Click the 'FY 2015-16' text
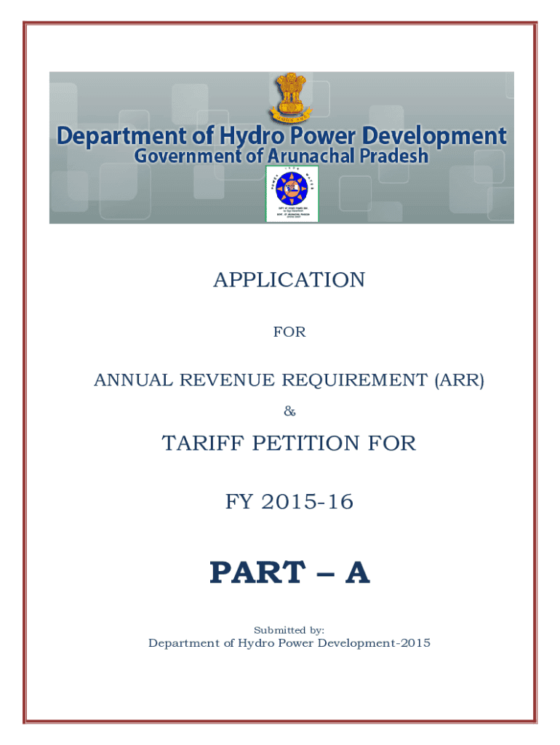The width and height of the screenshot is (560, 745). 289,502
